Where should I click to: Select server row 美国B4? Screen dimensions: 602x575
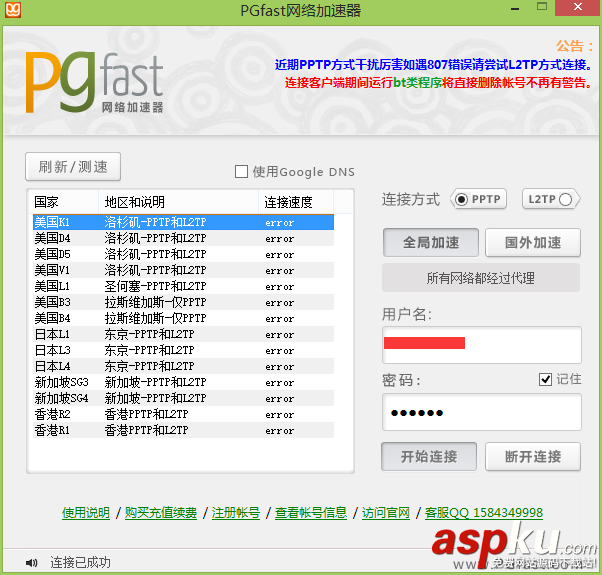(183, 318)
